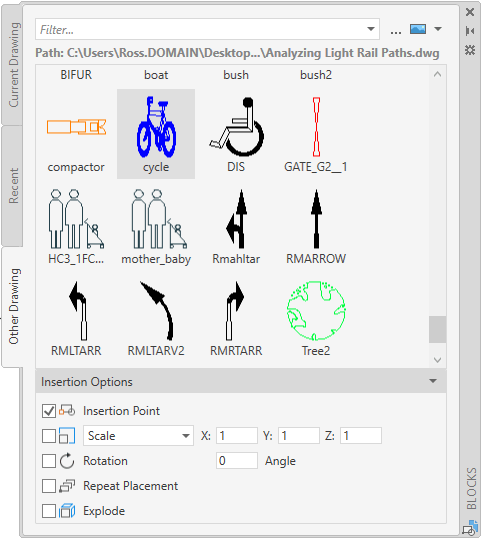Viewport: 482px width, 538px height.
Task: Enable the Repeat Placement checkbox
Action: [49, 486]
